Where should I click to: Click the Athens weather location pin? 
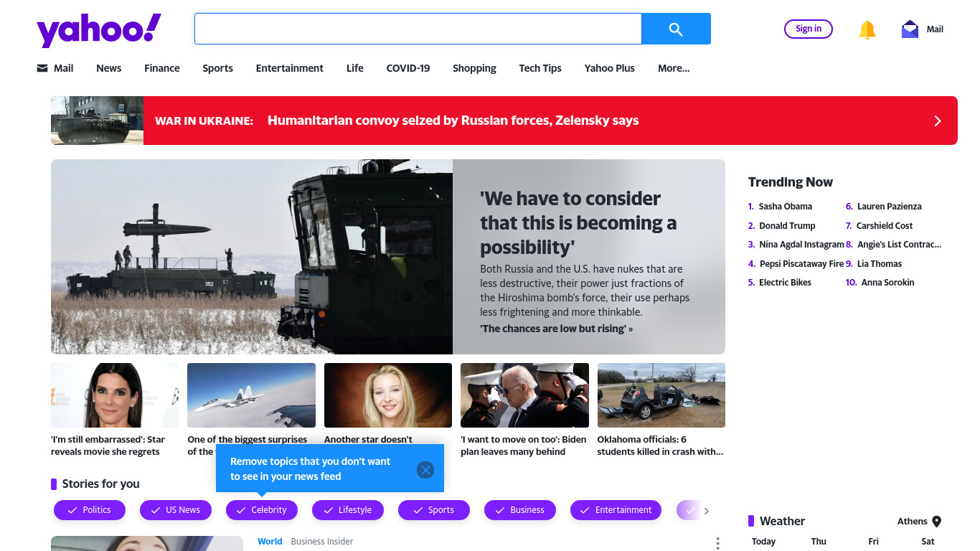[936, 522]
